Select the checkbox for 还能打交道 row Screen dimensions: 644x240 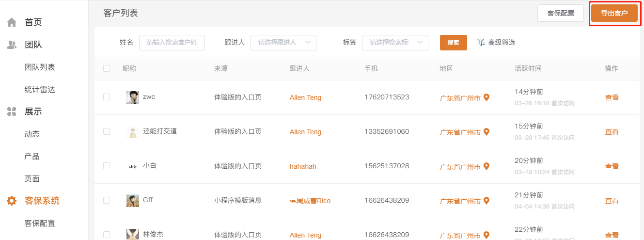click(x=107, y=131)
